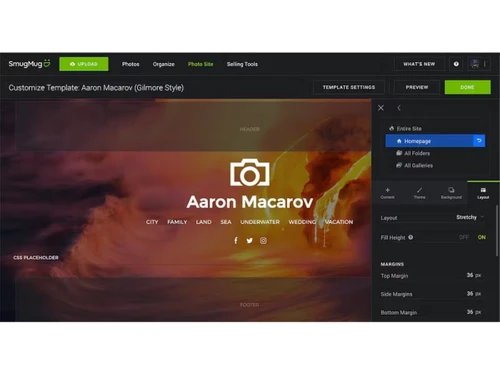
Task: Click the VACATION nav link
Action: click(x=339, y=222)
